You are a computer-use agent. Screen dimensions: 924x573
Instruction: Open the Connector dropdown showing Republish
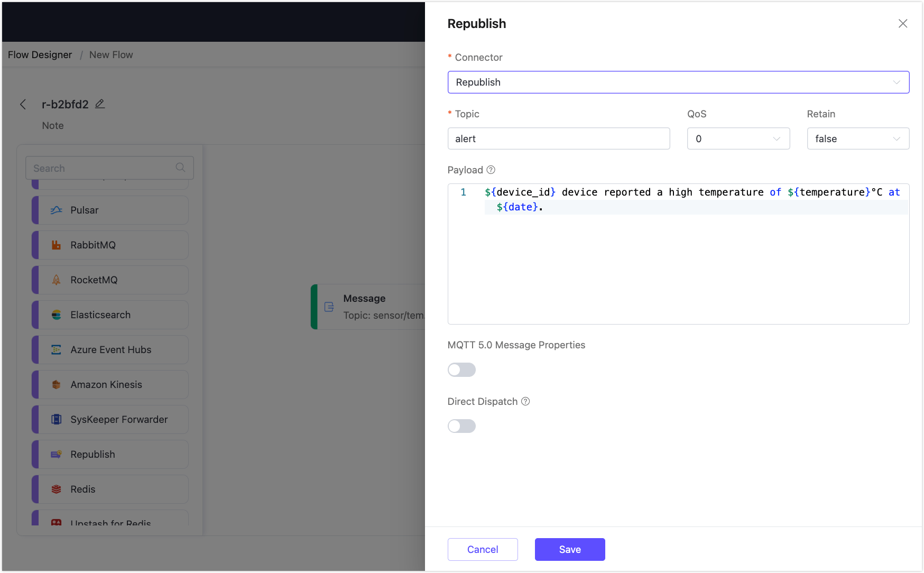pyautogui.click(x=678, y=82)
